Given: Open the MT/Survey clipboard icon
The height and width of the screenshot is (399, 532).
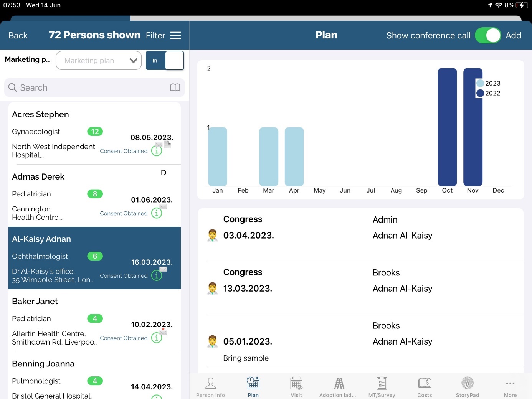Looking at the screenshot, I should 382,383.
